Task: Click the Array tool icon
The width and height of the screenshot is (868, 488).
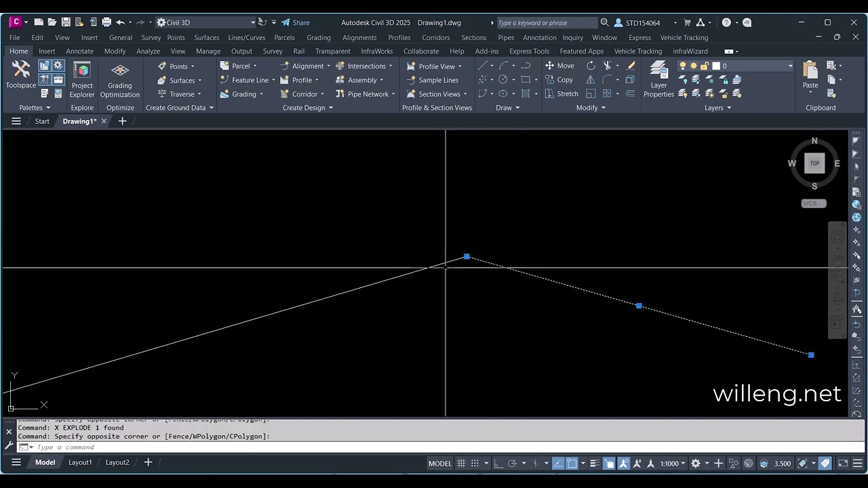Action: [608, 94]
